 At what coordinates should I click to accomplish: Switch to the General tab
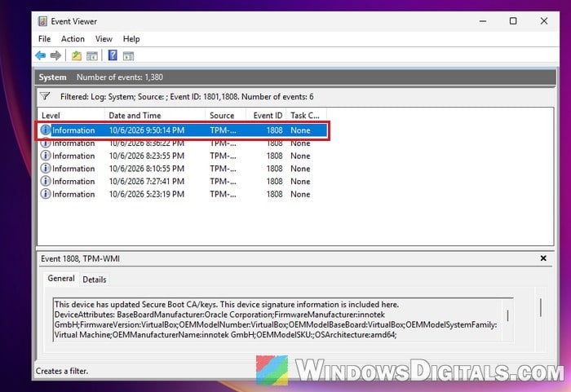61,279
